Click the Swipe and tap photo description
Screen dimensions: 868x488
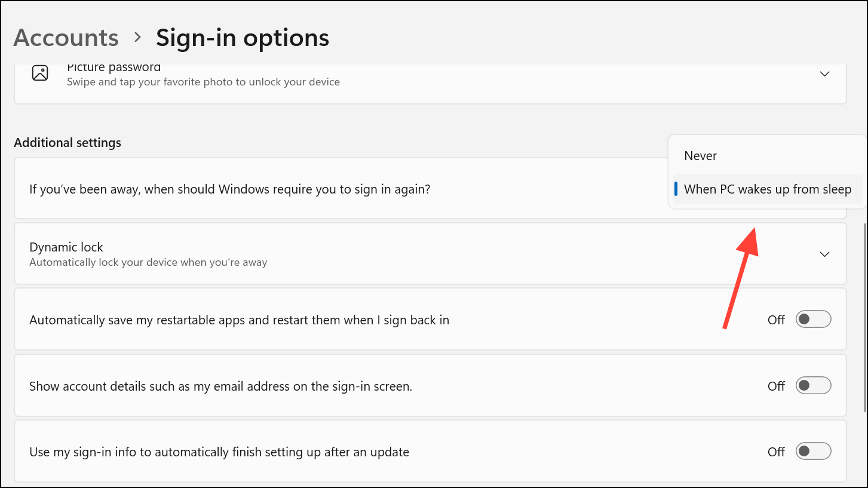203,82
